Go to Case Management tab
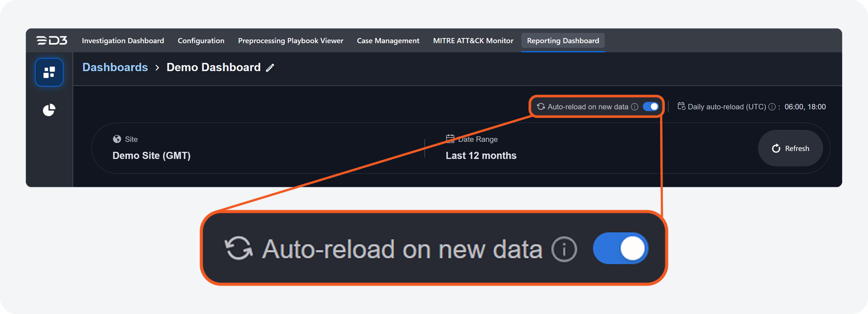 388,41
